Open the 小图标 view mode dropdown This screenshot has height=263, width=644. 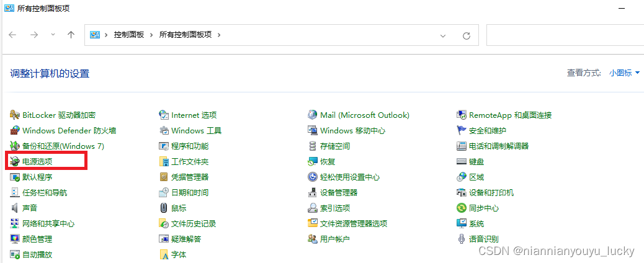pos(625,73)
